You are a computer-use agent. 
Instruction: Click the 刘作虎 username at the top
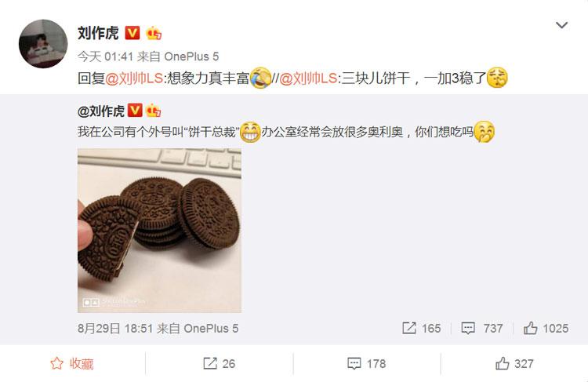pos(98,33)
